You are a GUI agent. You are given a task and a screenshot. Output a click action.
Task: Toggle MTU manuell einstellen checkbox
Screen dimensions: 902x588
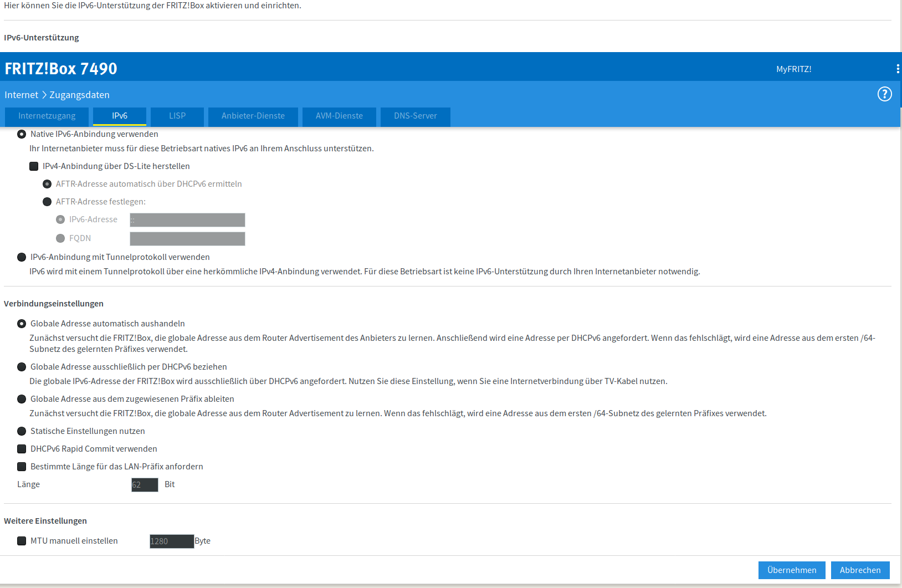pos(22,541)
